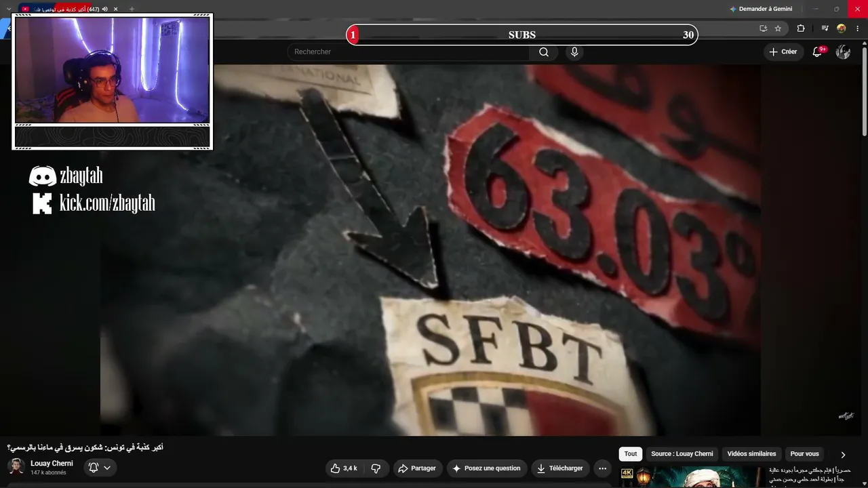Open the media controls icon in toolbar
868x488 pixels.
coord(825,28)
